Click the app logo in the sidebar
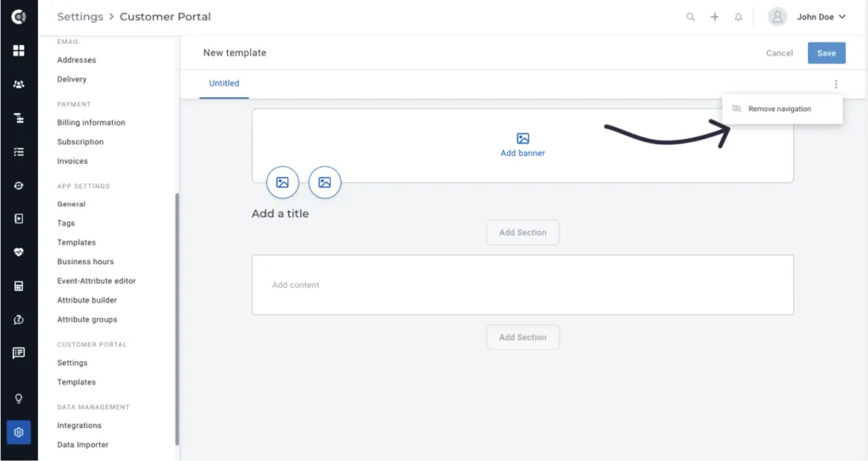Viewport: 868px width, 461px height. click(x=19, y=17)
